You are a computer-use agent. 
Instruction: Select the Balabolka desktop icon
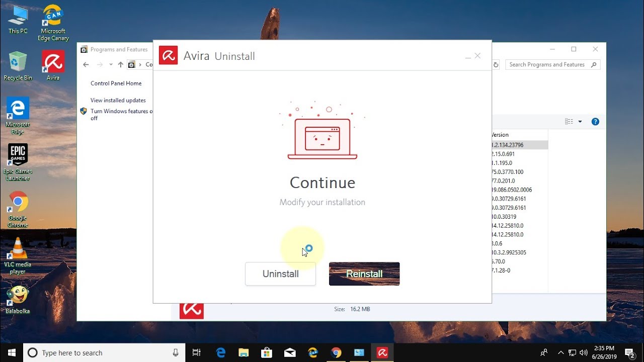coord(18,299)
